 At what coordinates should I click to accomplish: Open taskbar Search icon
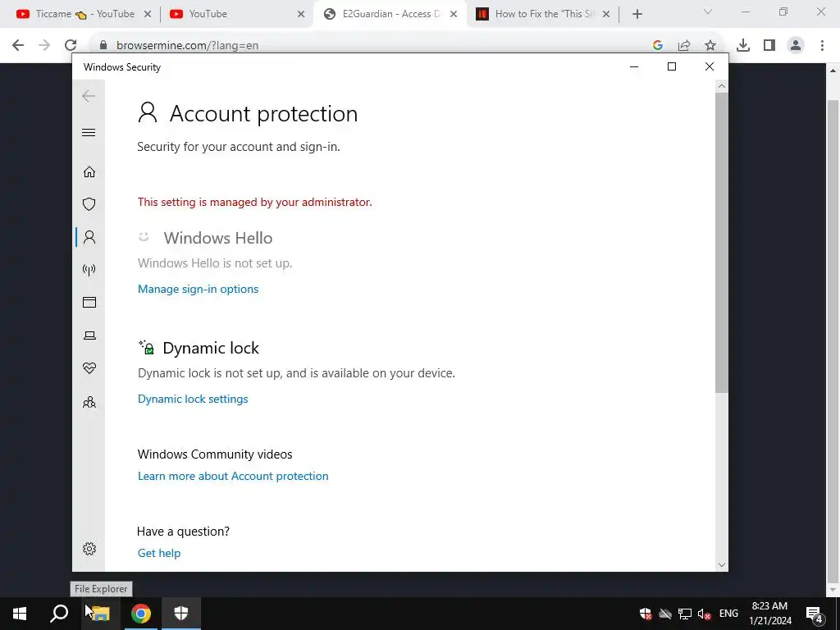pos(59,614)
